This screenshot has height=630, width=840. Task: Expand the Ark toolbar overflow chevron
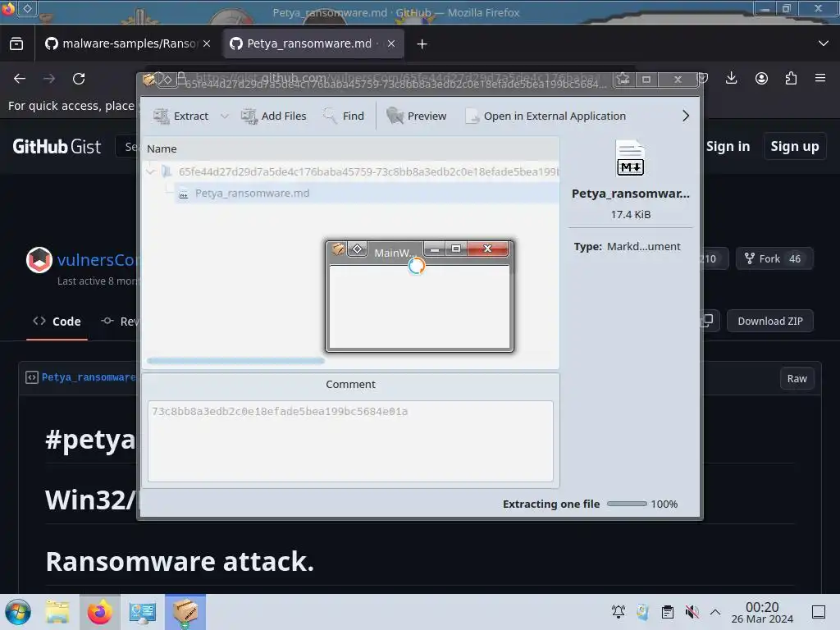pyautogui.click(x=686, y=116)
